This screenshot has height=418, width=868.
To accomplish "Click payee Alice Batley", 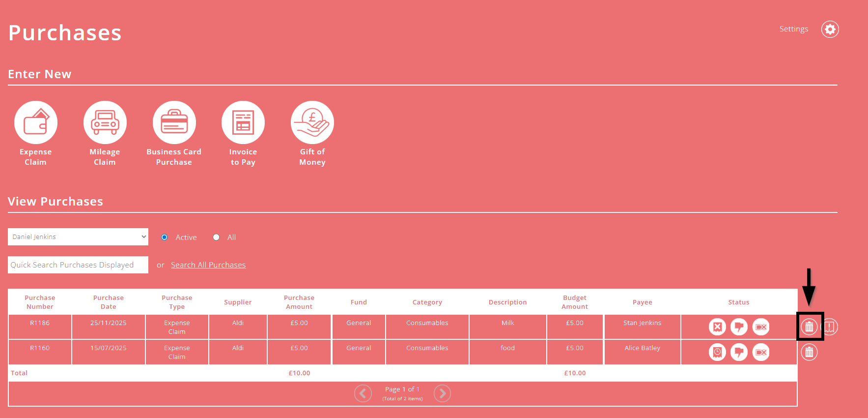I will coord(643,348).
